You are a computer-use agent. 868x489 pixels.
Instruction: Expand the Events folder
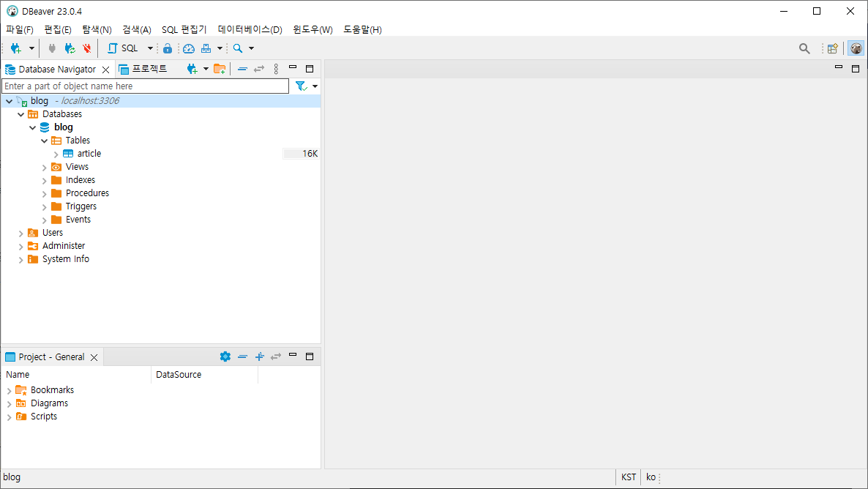[45, 220]
